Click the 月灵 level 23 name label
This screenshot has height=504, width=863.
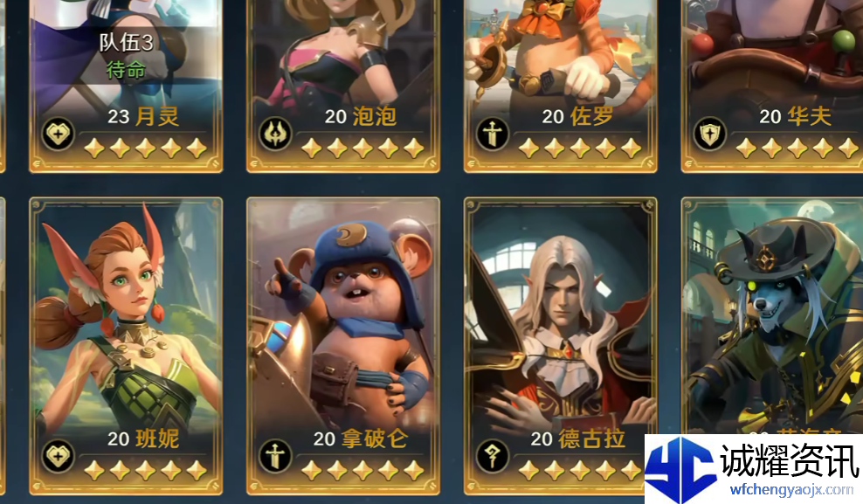click(143, 116)
